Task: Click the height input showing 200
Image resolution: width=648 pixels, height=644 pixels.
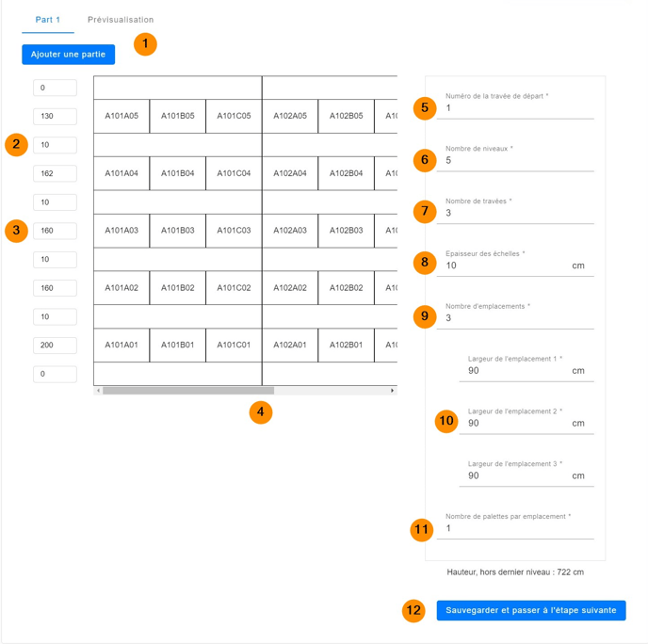Action: click(x=55, y=346)
